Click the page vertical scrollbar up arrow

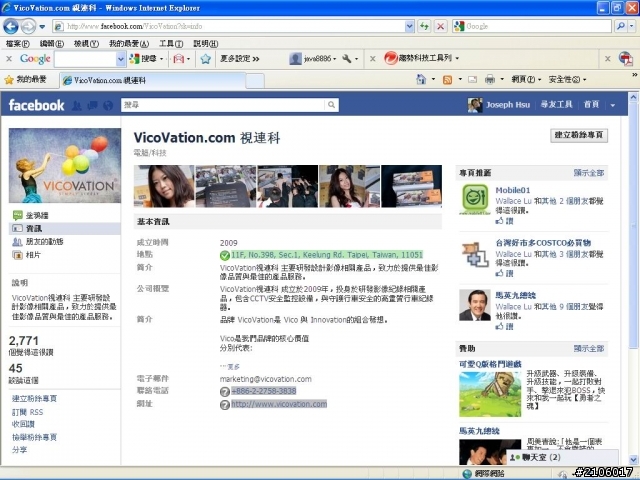tap(633, 97)
